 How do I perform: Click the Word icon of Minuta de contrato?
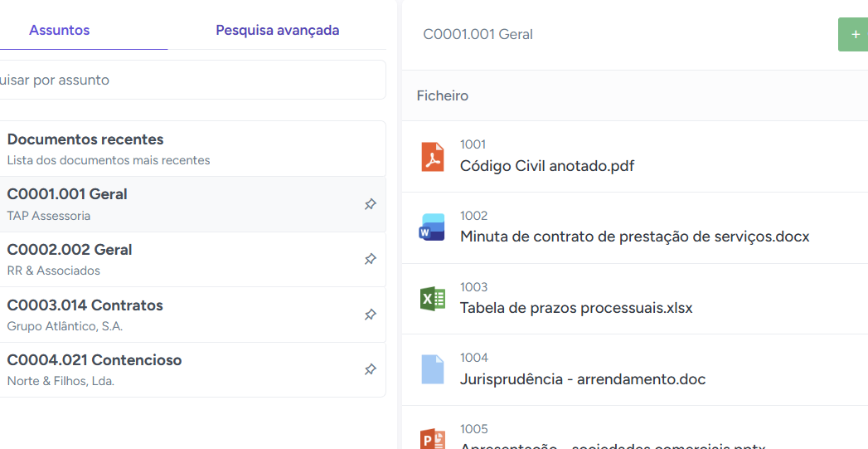tap(432, 227)
